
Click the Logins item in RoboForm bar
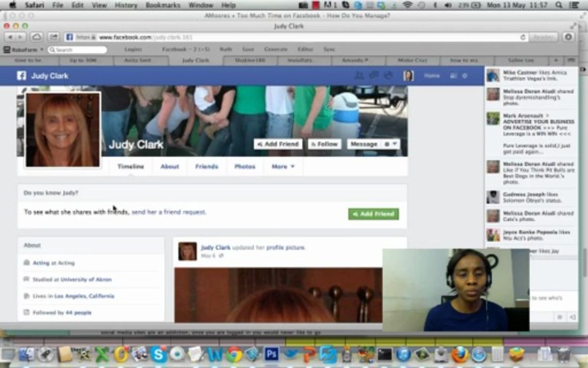coord(133,49)
